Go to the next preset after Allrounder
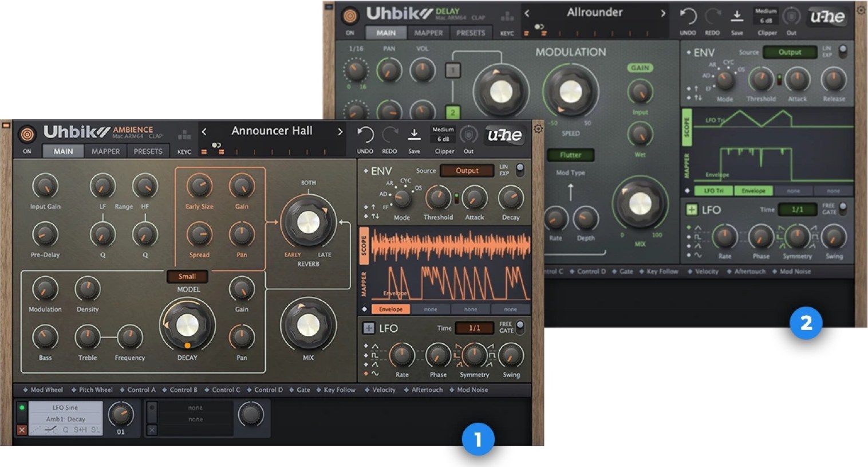868x467 pixels. click(663, 13)
